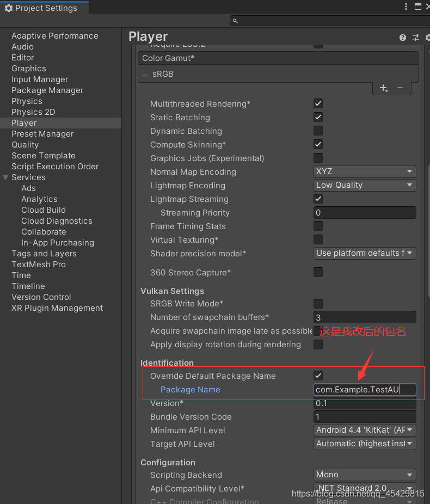Viewport: 430px width, 504px height.
Task: Click the Package Name text field
Action: click(365, 390)
